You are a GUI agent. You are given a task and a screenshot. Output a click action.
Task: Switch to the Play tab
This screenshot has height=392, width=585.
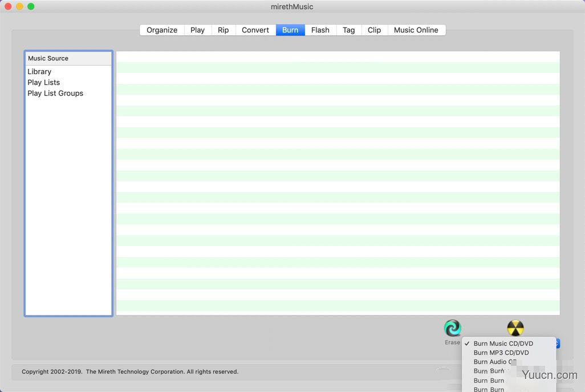click(x=197, y=30)
